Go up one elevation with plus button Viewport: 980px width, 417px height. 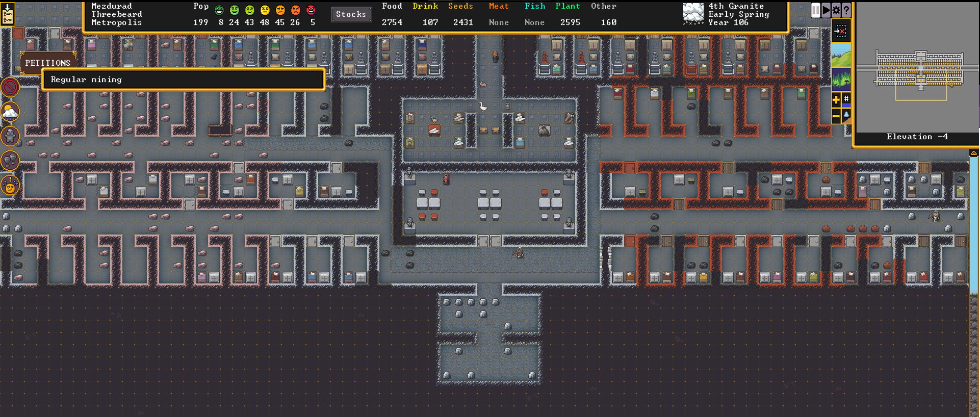836,100
